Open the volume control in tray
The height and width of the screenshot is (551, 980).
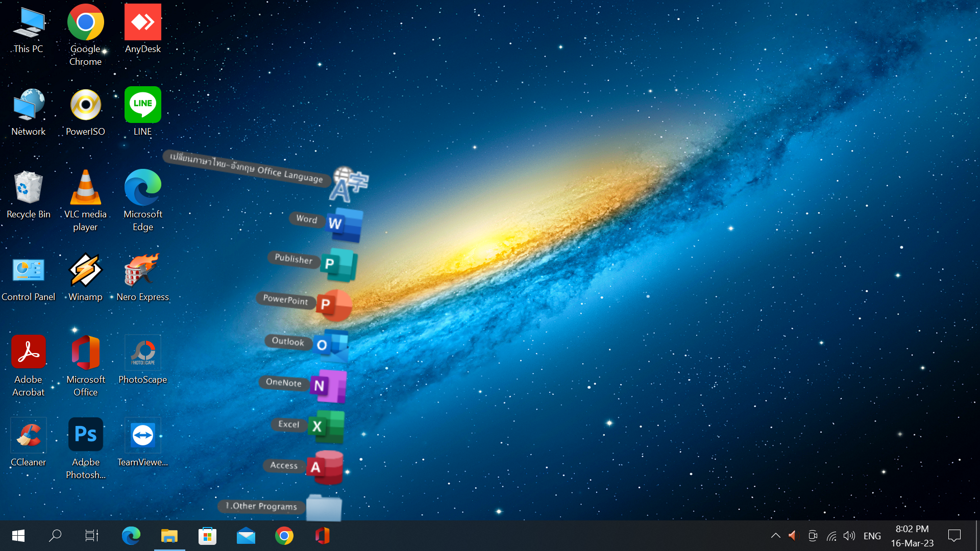click(849, 536)
